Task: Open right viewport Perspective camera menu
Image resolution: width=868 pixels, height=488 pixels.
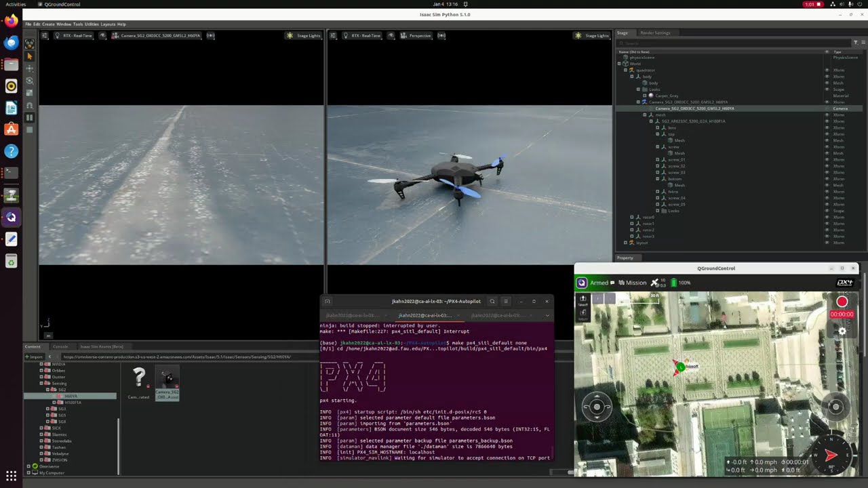Action: coord(415,35)
